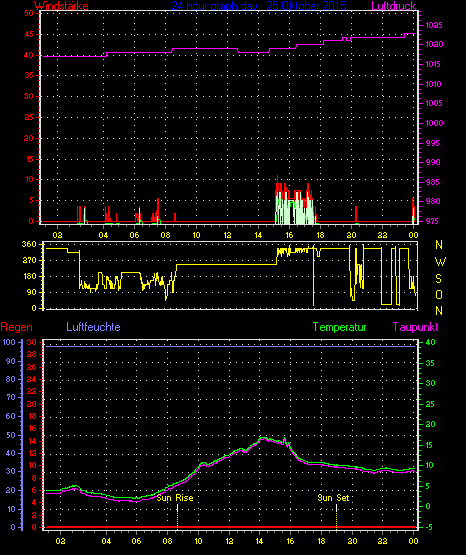The image size is (466, 555).
Task: Click the 45 wind speed axis label
Action: (29, 34)
